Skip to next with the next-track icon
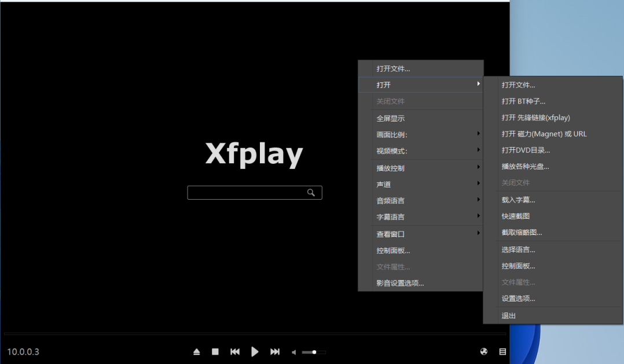This screenshot has width=624, height=364. click(275, 351)
